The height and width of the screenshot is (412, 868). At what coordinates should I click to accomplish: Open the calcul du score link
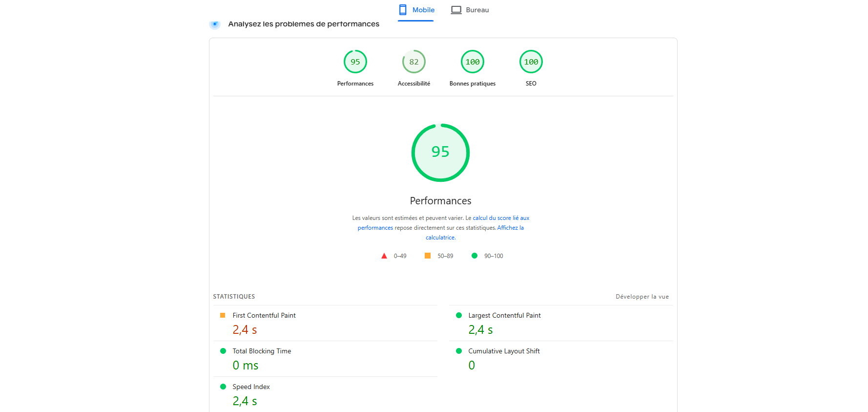(x=500, y=218)
